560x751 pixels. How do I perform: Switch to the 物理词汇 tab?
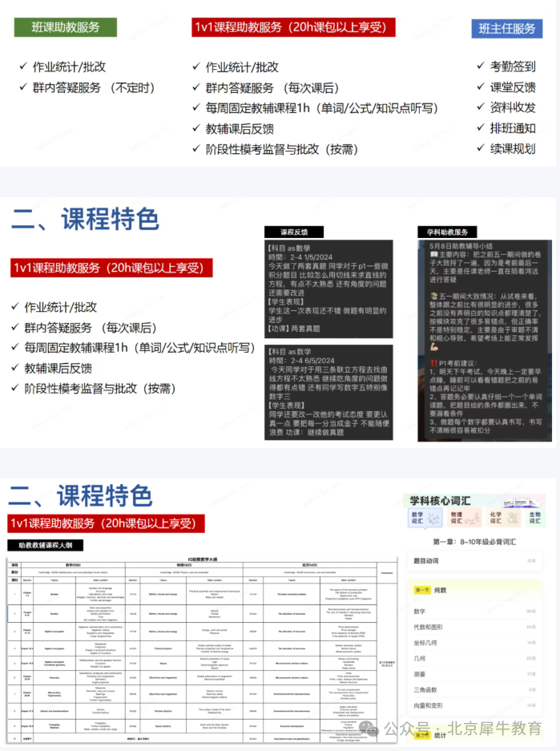pyautogui.click(x=459, y=519)
